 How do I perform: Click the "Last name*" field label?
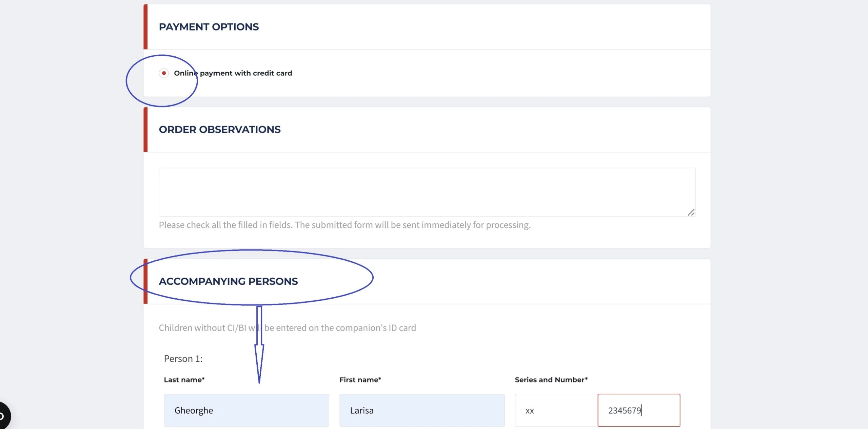(x=184, y=380)
